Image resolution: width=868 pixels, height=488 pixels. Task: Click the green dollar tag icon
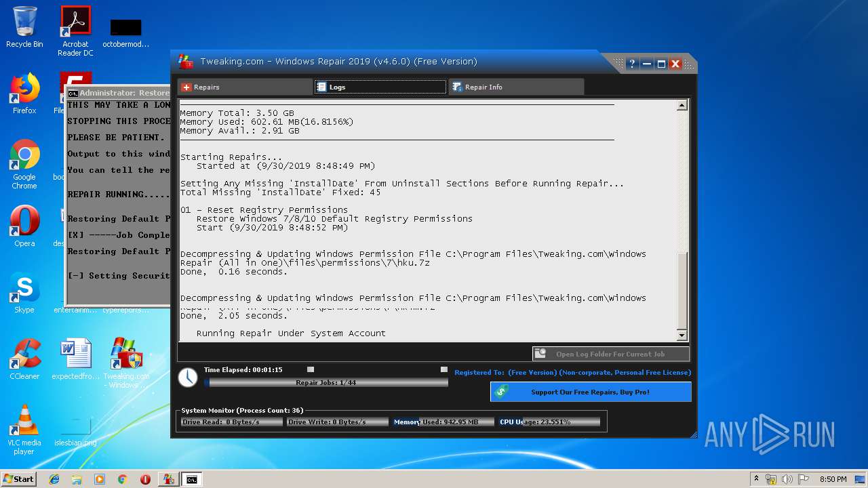coord(502,392)
